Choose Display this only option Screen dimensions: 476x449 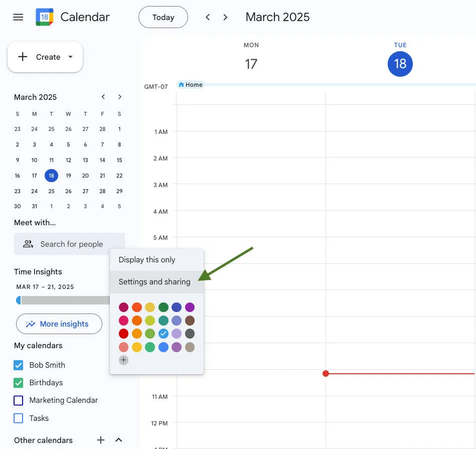pos(146,259)
